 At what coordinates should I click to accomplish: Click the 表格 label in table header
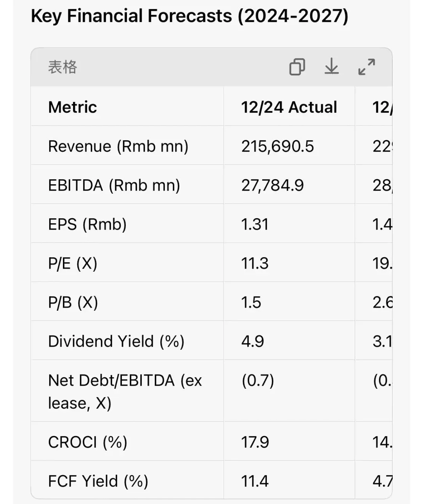(x=63, y=67)
